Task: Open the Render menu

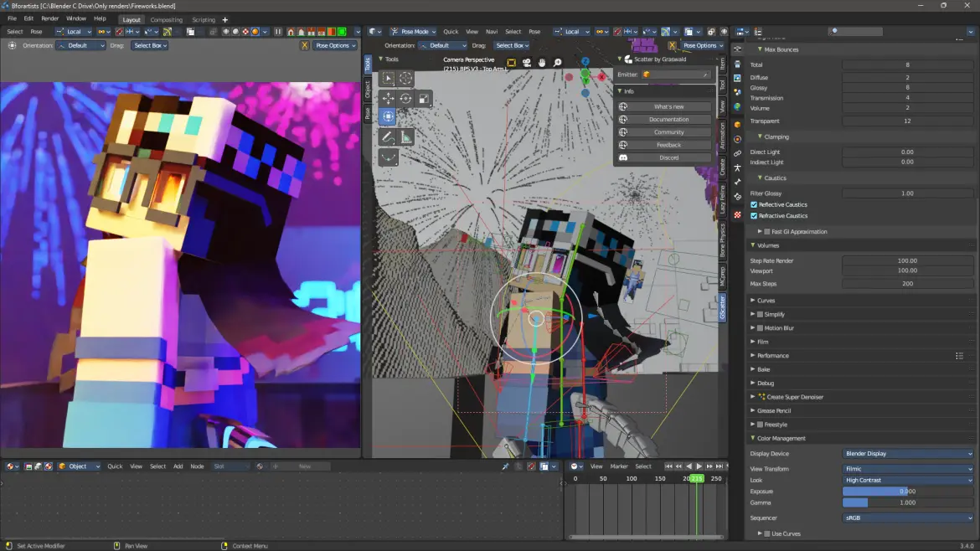Action: point(50,18)
